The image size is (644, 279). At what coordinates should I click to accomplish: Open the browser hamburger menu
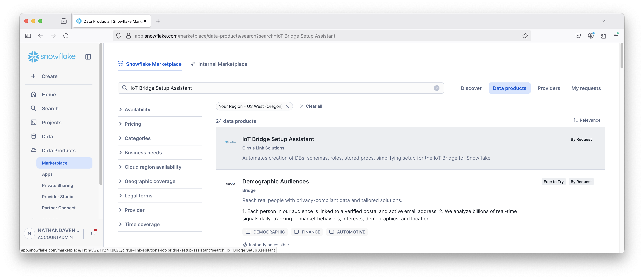coord(616,36)
